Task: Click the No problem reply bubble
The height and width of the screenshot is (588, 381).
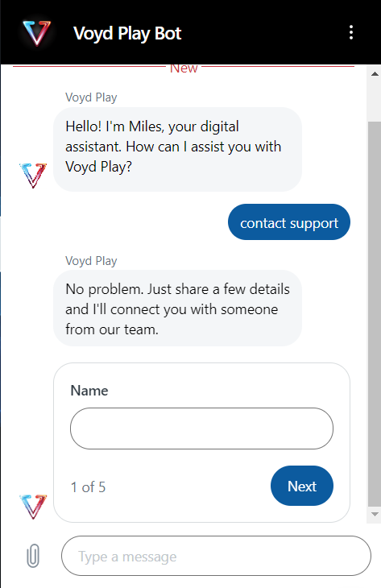Action: tap(177, 308)
